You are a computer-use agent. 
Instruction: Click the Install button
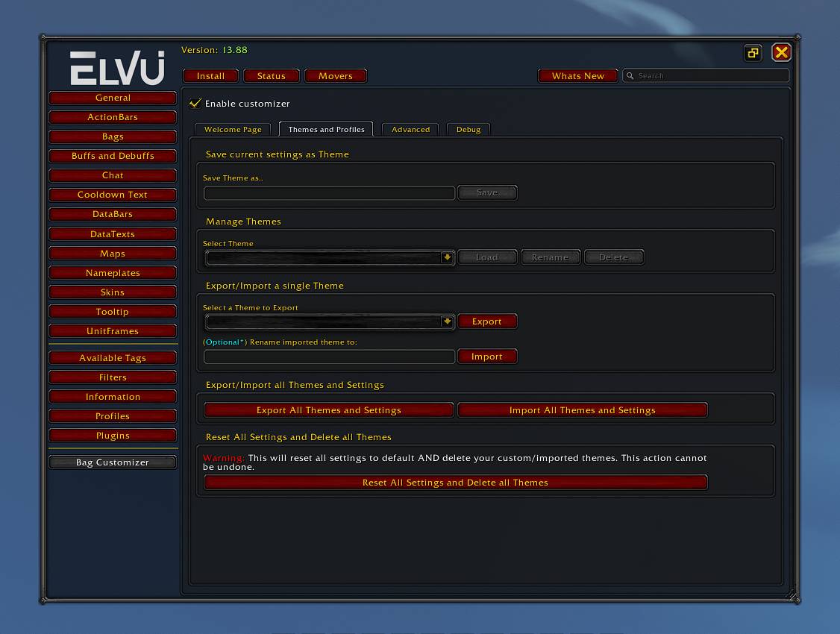pyautogui.click(x=210, y=76)
